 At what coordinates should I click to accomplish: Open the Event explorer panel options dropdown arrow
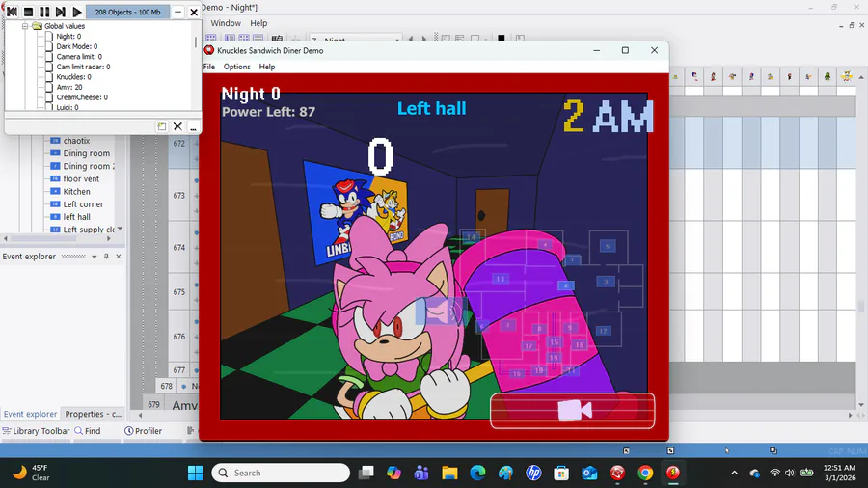pos(95,257)
